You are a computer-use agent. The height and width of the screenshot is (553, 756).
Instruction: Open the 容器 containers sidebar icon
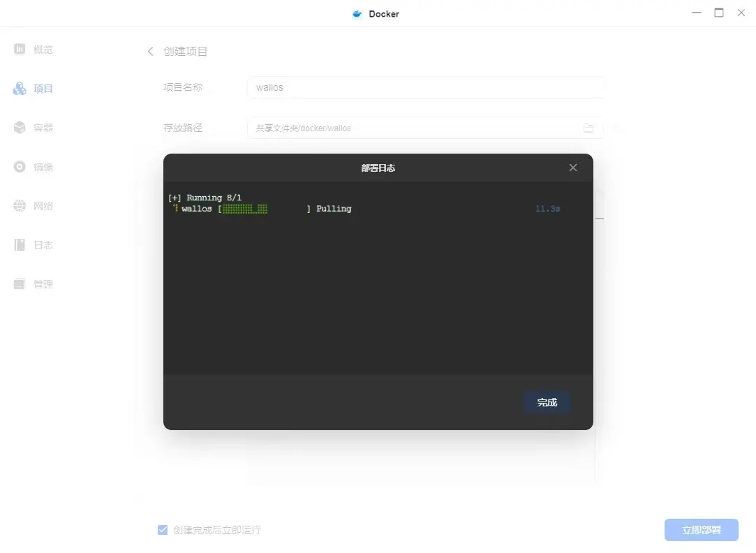point(20,128)
